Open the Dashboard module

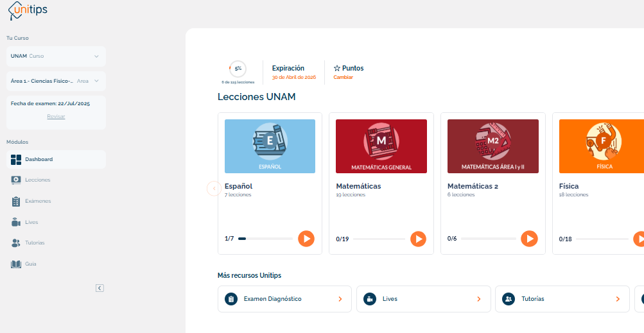[x=57, y=159]
